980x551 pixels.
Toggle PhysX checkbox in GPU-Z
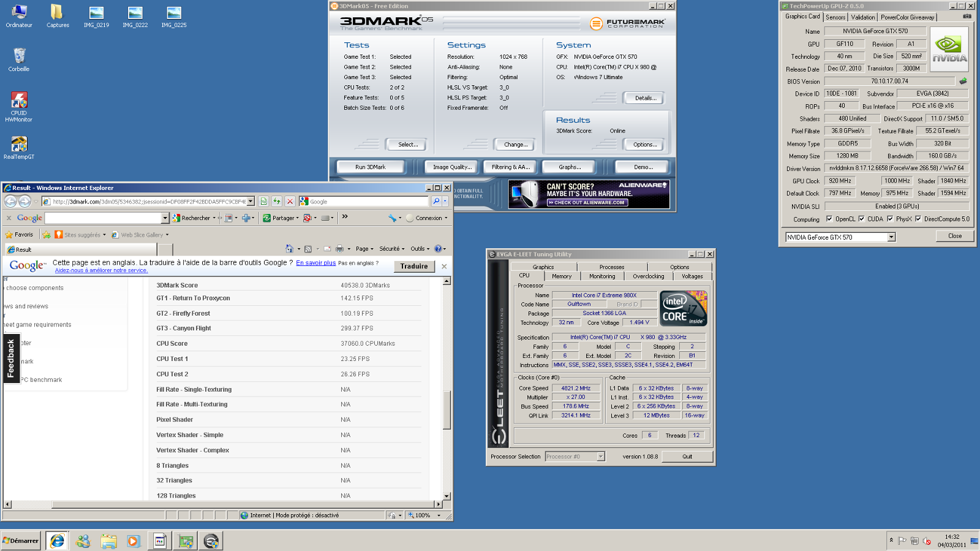[890, 219]
